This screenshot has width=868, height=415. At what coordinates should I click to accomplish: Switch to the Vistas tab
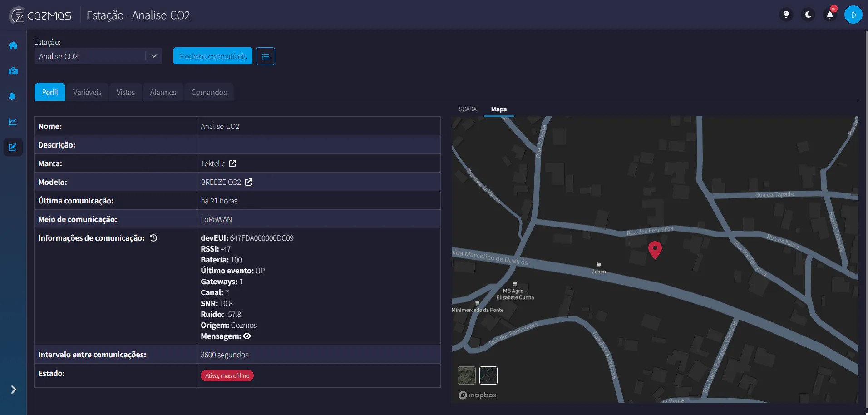pos(126,92)
